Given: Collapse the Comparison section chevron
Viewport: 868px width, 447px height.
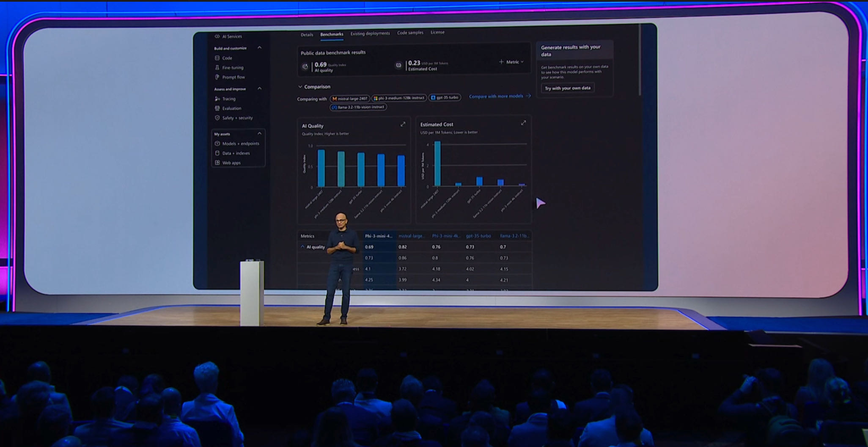Looking at the screenshot, I should 300,87.
